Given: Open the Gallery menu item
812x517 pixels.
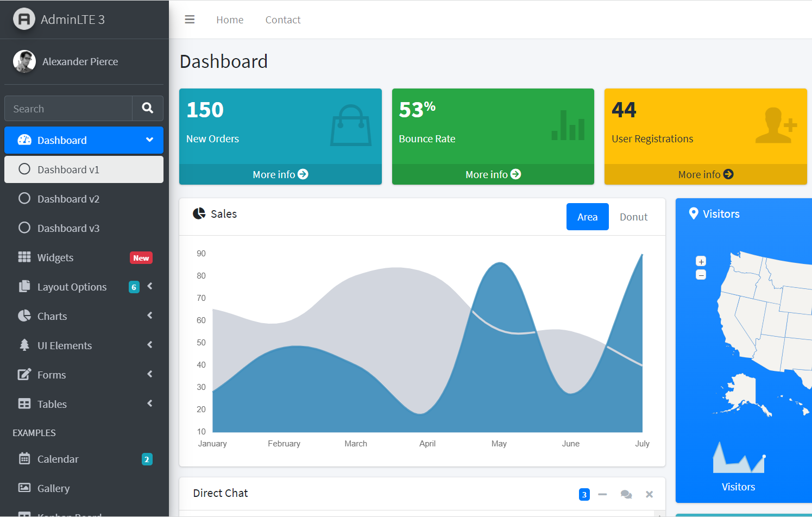Looking at the screenshot, I should (x=84, y=488).
